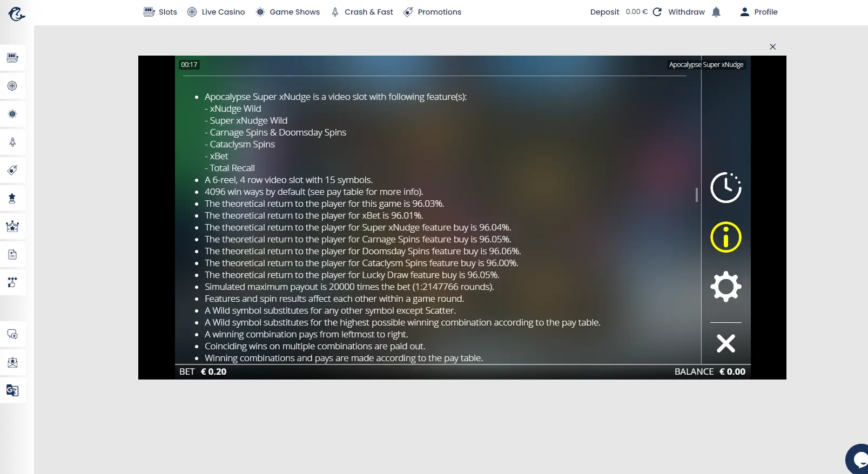This screenshot has width=868, height=474.
Task: Click the 'Apocalypse Super xNudge' title label
Action: [x=706, y=65]
